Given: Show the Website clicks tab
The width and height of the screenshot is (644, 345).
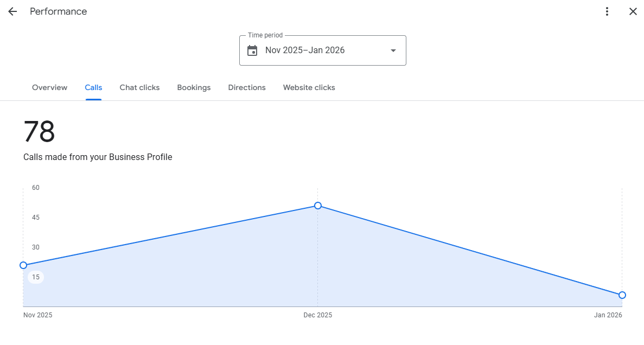Looking at the screenshot, I should point(309,87).
